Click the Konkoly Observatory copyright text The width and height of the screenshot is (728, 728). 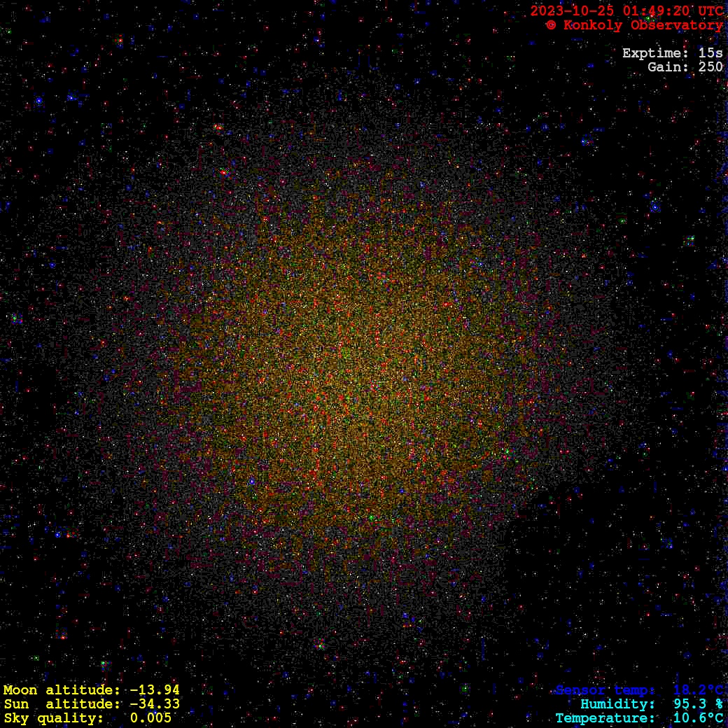(634, 25)
